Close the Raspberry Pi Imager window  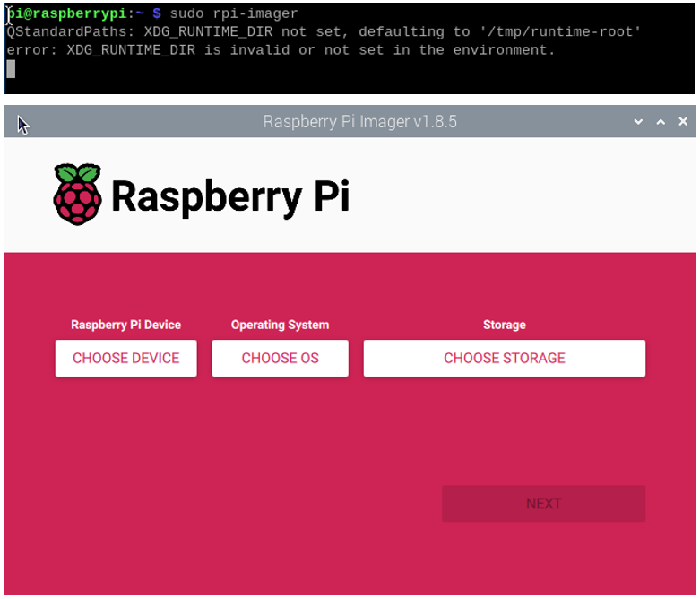[x=683, y=121]
